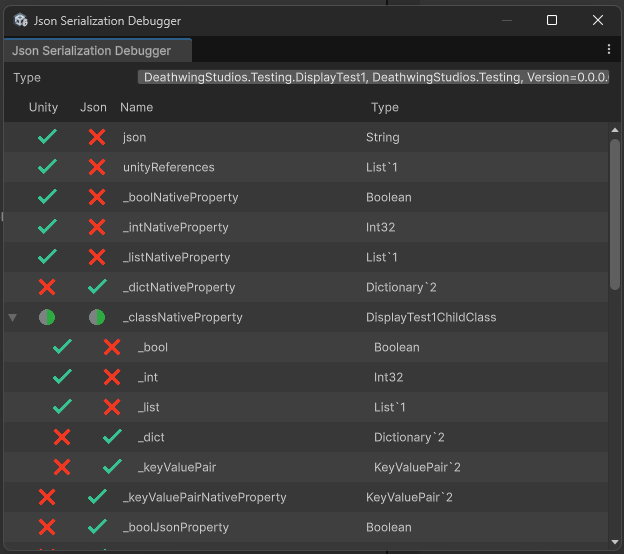Click the Name column header

(x=136, y=107)
